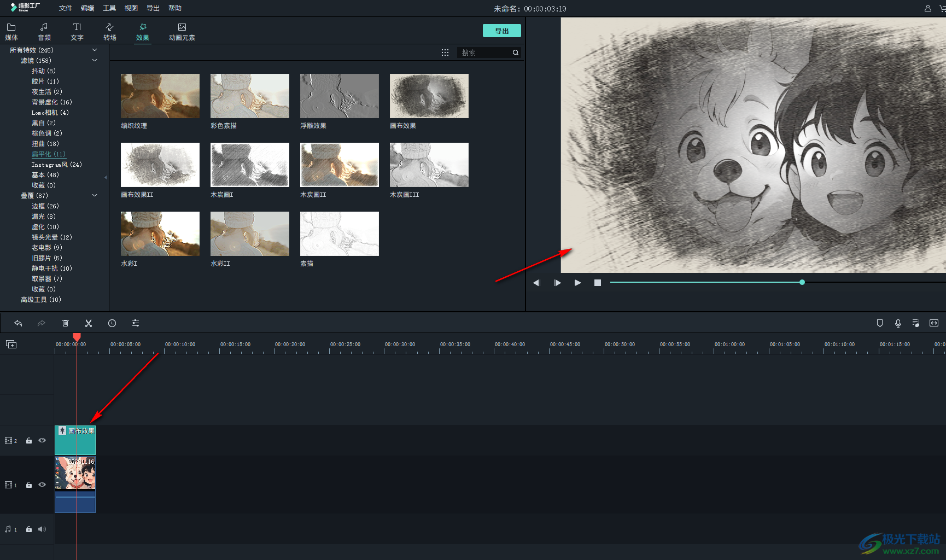
Task: Open the View (视图) menu
Action: 131,8
